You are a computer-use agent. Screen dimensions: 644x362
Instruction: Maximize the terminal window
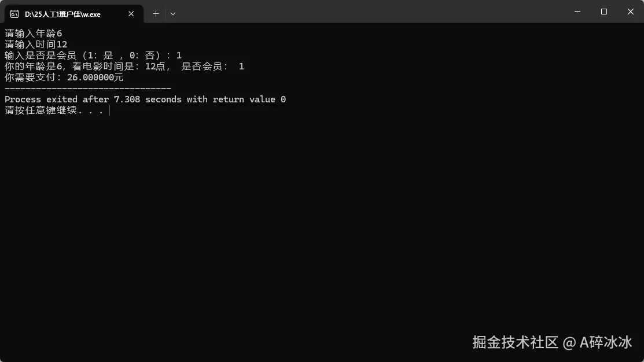603,12
